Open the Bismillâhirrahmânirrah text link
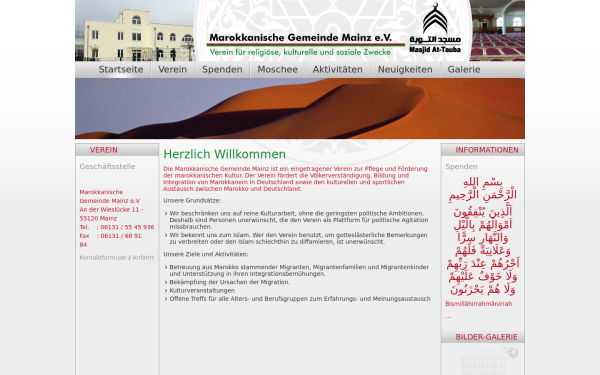Image resolution: width=600 pixels, height=375 pixels. pos(478,304)
